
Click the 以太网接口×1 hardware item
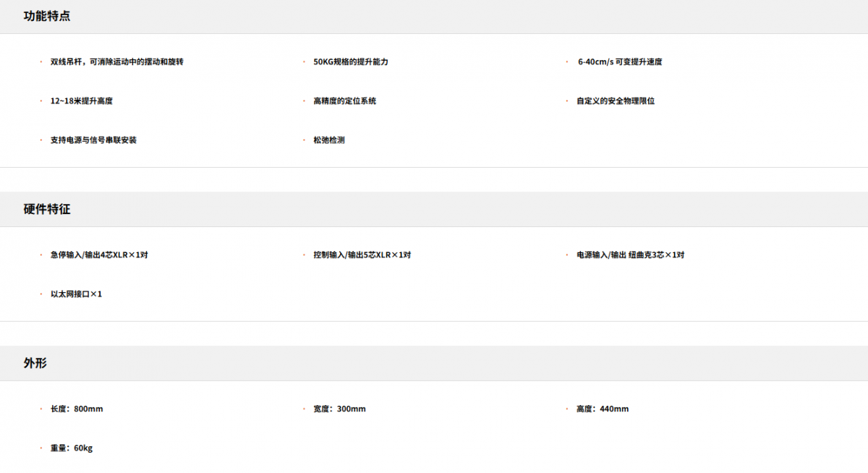point(76,294)
